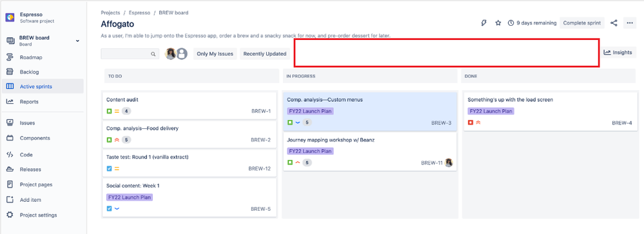The image size is (644, 234).
Task: Open Reports in the sidebar
Action: [29, 102]
